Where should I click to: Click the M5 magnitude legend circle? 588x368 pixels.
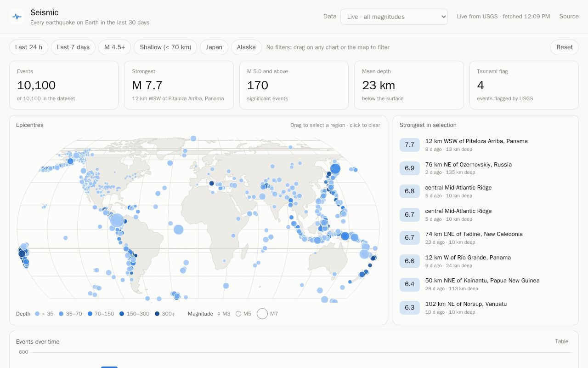click(238, 314)
